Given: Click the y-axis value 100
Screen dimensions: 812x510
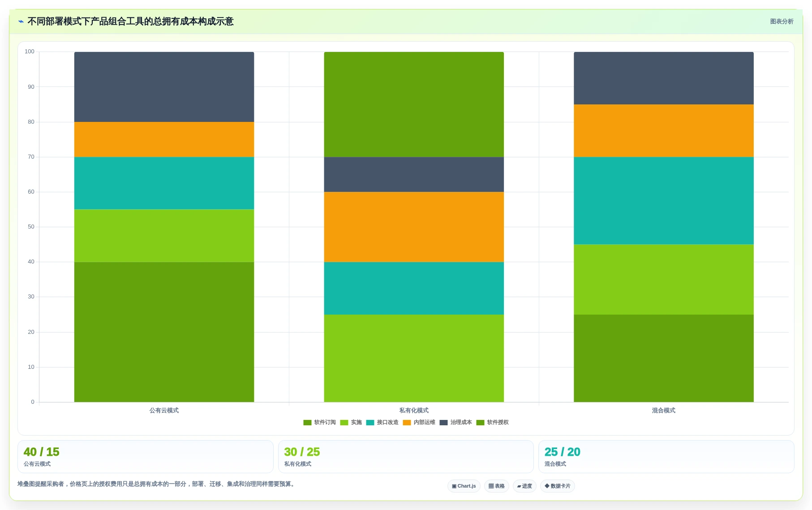Looking at the screenshot, I should click(x=30, y=52).
